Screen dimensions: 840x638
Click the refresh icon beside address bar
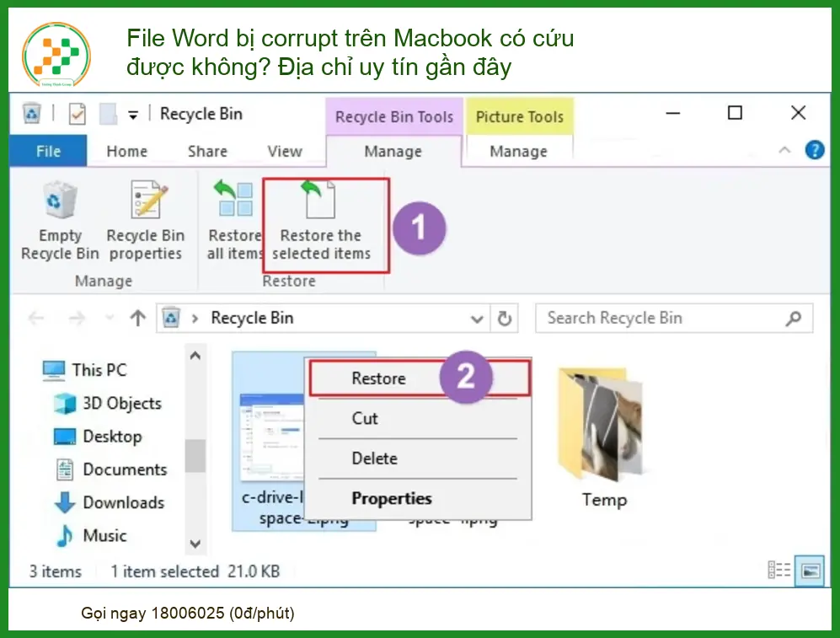point(504,319)
